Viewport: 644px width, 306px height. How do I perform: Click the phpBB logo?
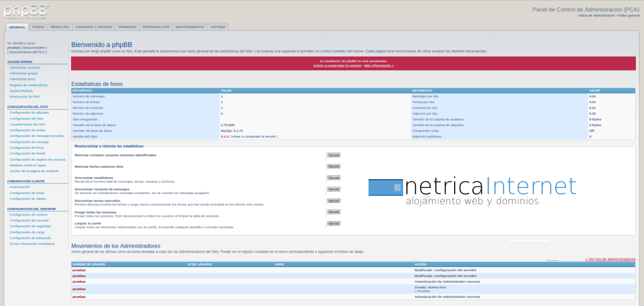pyautogui.click(x=26, y=11)
